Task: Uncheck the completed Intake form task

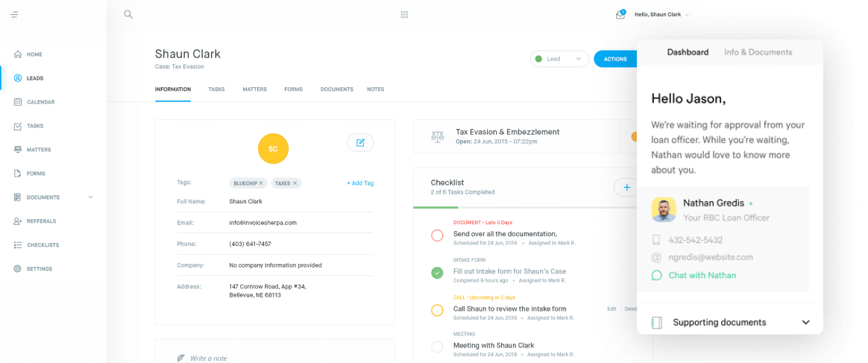Action: 437,273
